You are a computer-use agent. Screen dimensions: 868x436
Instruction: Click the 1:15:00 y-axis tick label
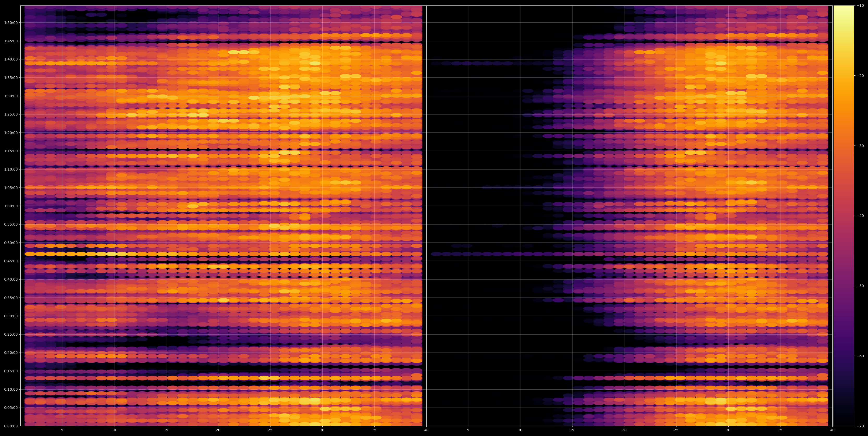11,151
